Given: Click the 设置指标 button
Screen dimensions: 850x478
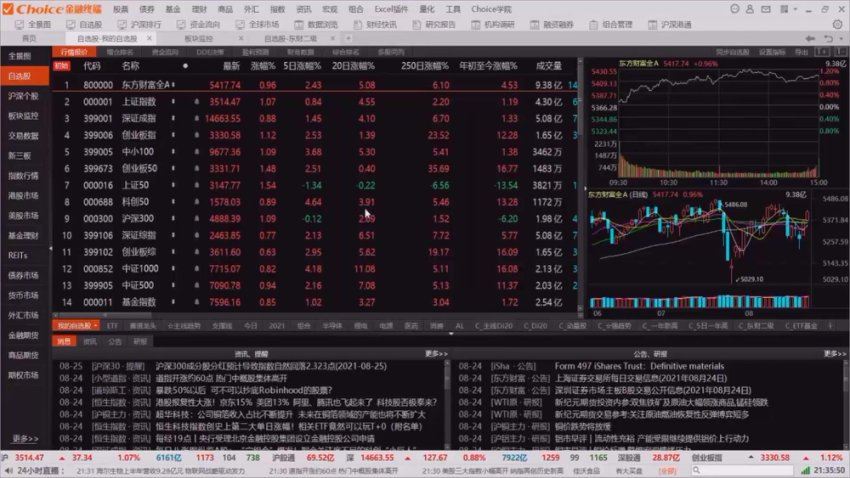Looking at the screenshot, I should coord(772,52).
